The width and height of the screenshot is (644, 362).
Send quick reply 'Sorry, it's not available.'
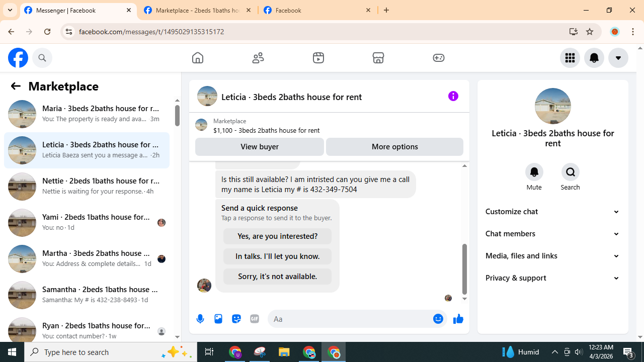point(278,277)
